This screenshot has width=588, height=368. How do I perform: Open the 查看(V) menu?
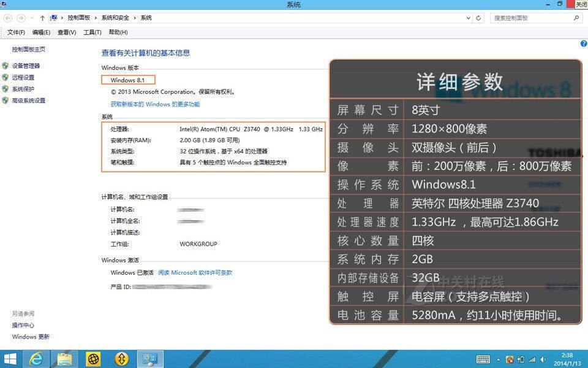coord(67,33)
